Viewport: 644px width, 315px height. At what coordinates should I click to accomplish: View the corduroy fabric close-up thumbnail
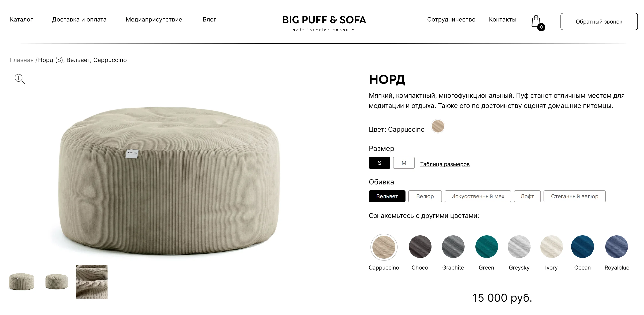tap(92, 282)
